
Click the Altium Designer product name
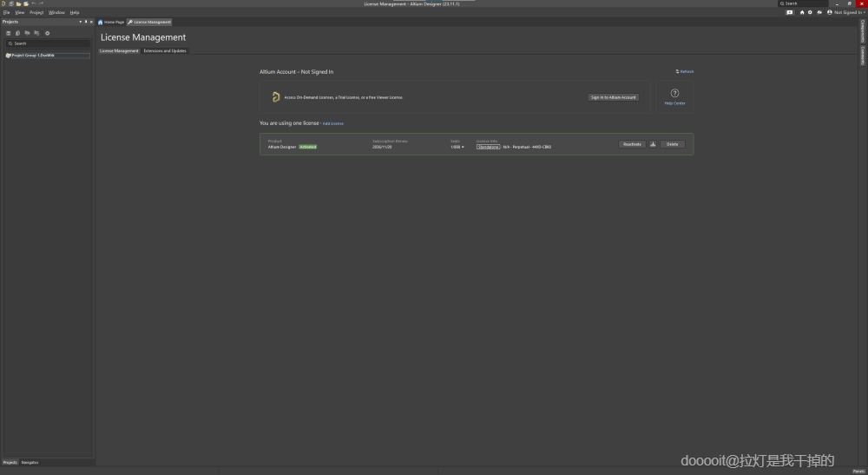282,147
